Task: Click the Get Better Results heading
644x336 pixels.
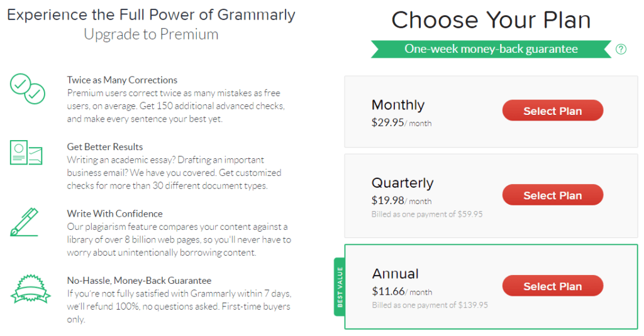Action: [105, 147]
